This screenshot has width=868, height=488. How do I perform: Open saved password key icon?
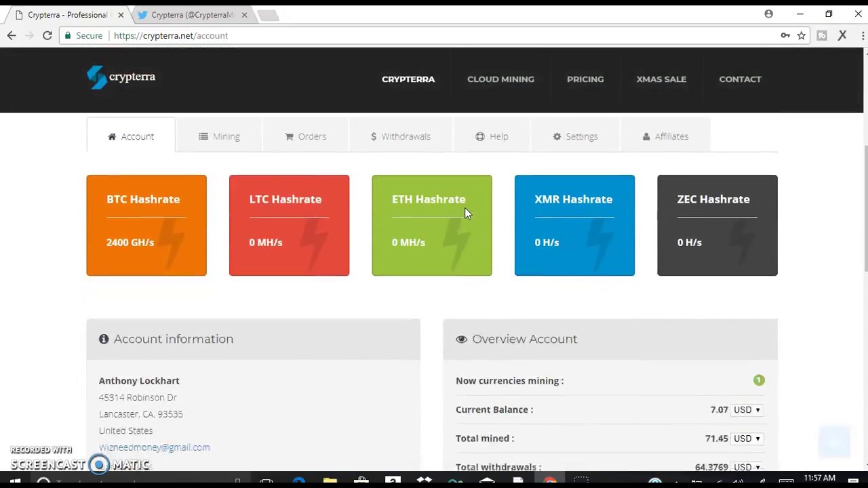(785, 35)
